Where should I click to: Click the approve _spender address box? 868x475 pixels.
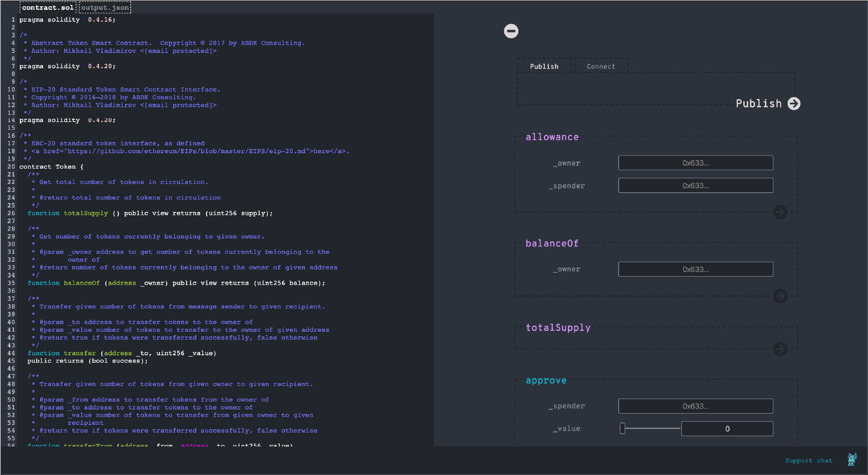pyautogui.click(x=695, y=406)
